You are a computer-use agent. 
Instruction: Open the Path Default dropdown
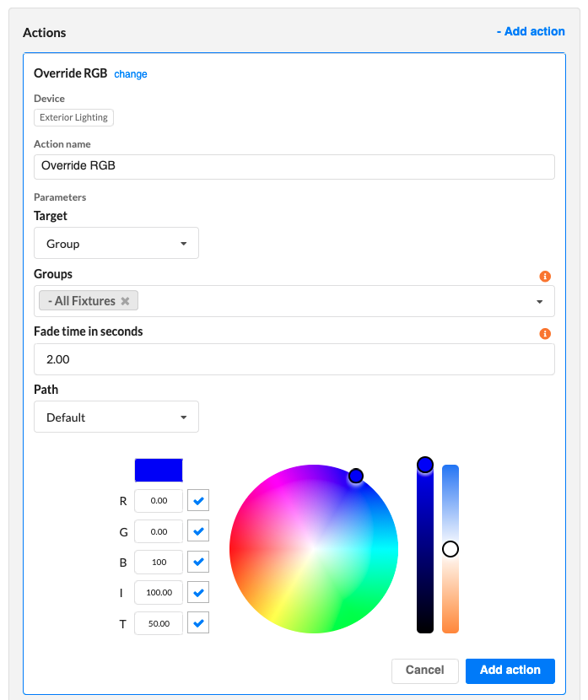point(116,417)
